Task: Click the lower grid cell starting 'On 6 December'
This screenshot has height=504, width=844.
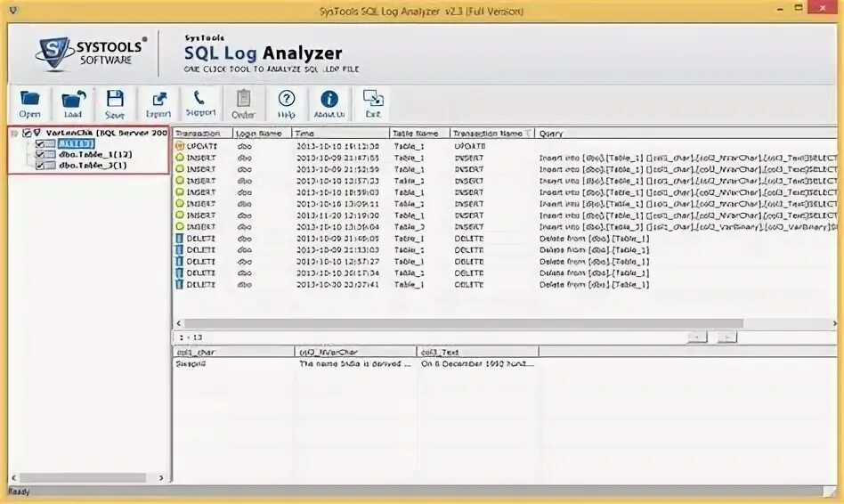Action: [477, 364]
